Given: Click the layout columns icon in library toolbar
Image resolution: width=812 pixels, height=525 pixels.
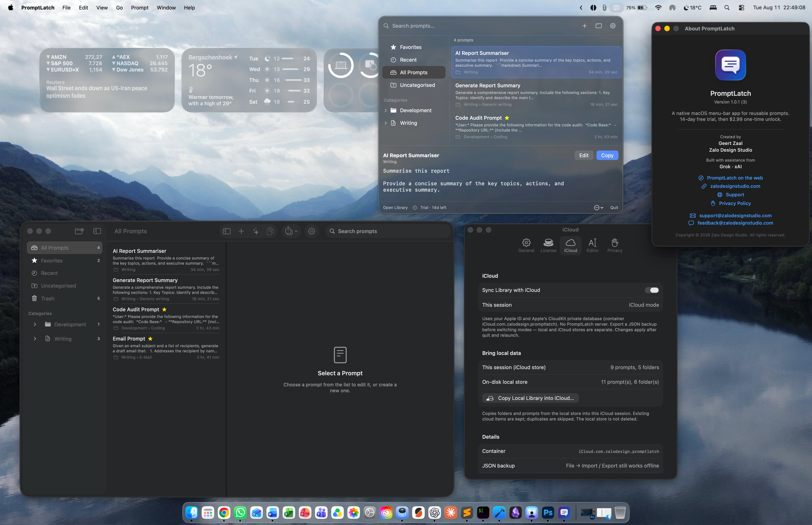Looking at the screenshot, I should 226,231.
